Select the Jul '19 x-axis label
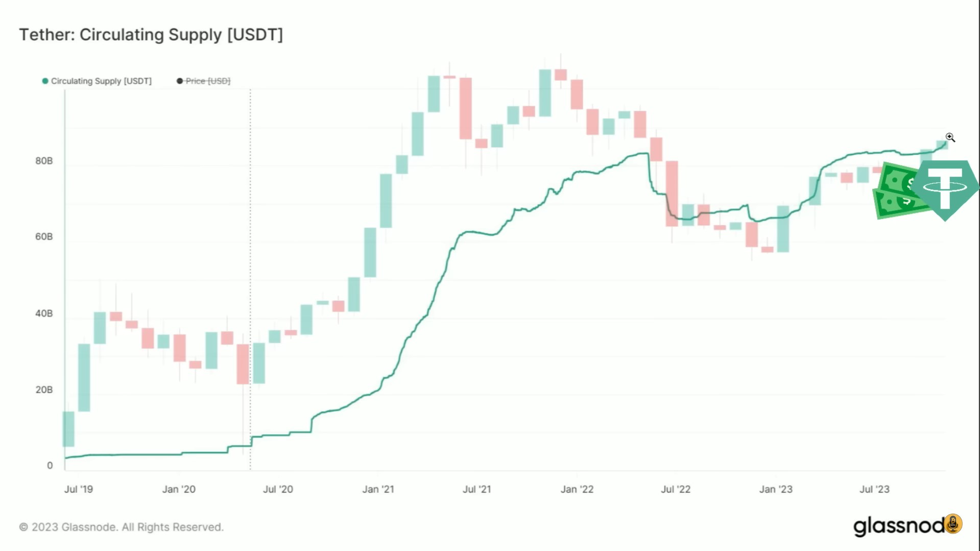 (79, 489)
